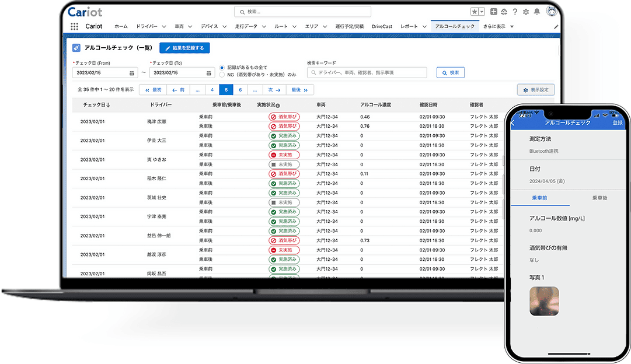Click the 表示設定 button
Screen dimensions: 631x364
(x=535, y=90)
